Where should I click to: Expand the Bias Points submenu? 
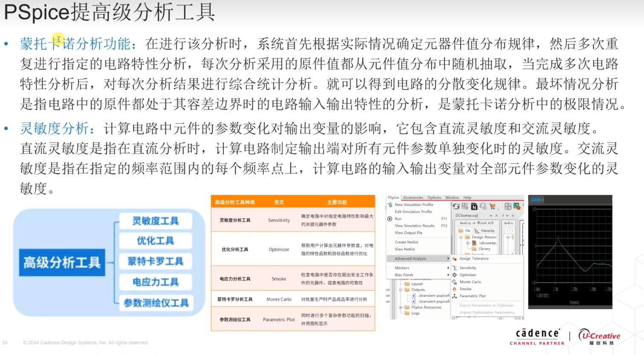point(404,275)
